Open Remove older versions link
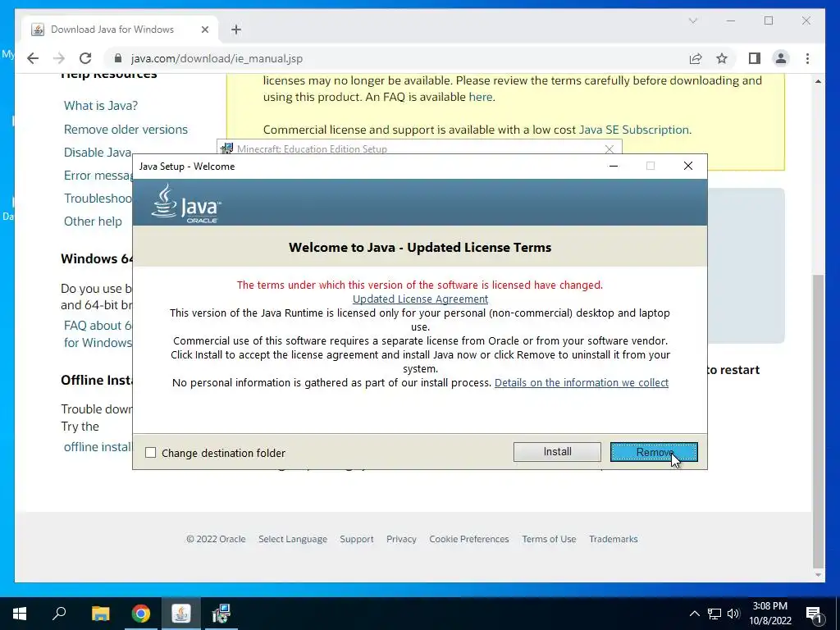840x630 pixels. [x=126, y=130]
